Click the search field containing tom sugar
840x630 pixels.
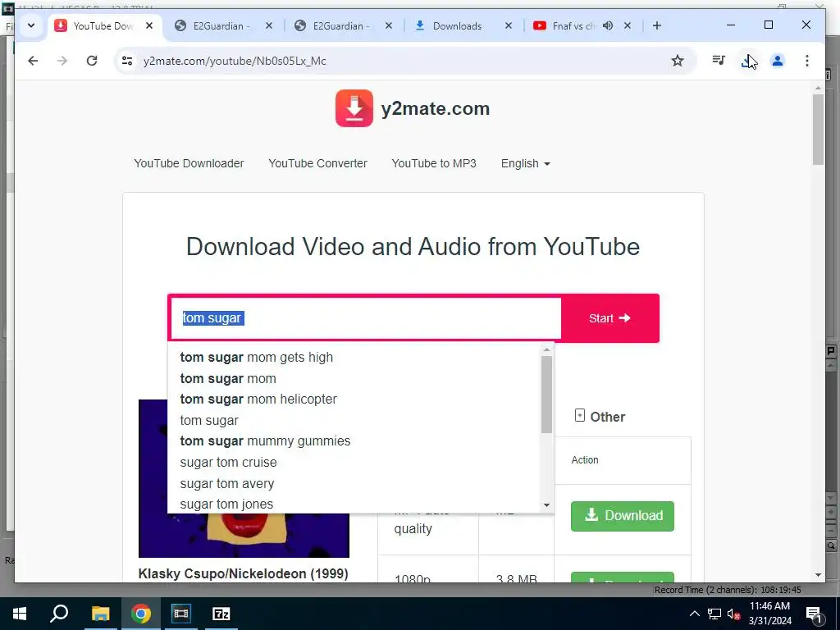tap(365, 318)
